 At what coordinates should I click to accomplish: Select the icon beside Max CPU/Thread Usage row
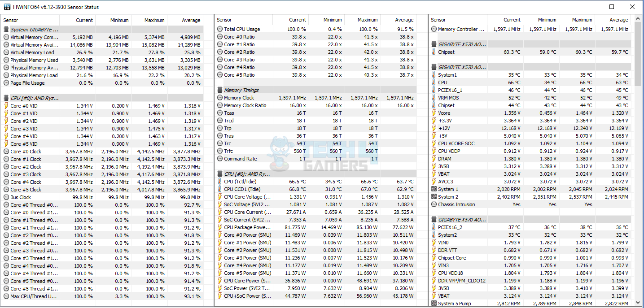pos(6,296)
